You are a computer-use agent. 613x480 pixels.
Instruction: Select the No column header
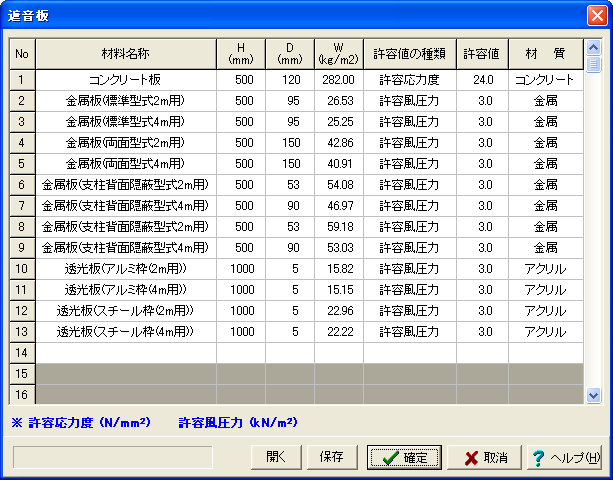(x=22, y=54)
